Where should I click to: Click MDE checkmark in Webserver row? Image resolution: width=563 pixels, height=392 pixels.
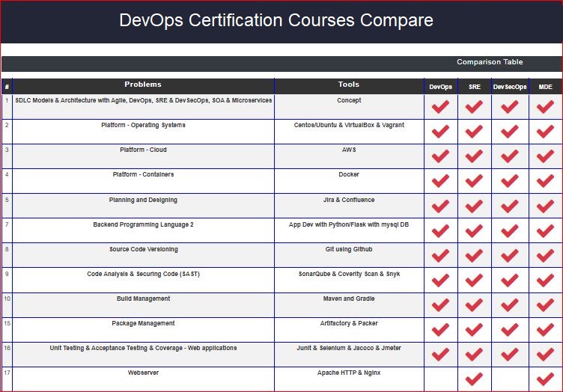(x=545, y=379)
